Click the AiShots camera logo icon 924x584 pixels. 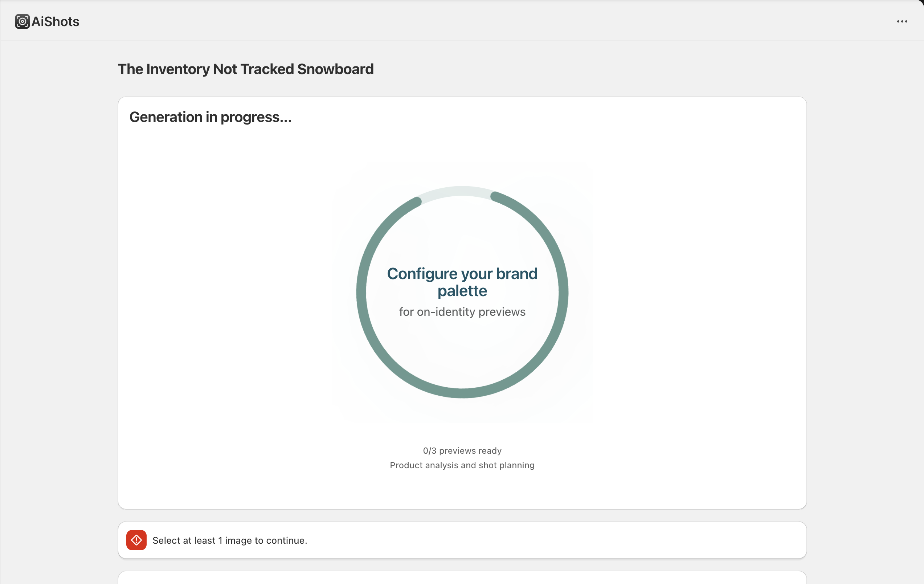pos(22,21)
